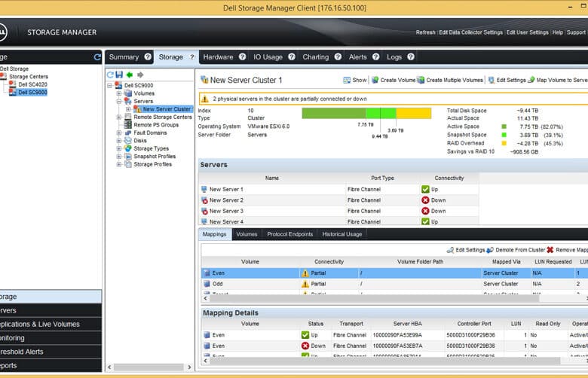Click the save icon in storage tree toolbar
The height and width of the screenshot is (378, 588).
point(119,75)
